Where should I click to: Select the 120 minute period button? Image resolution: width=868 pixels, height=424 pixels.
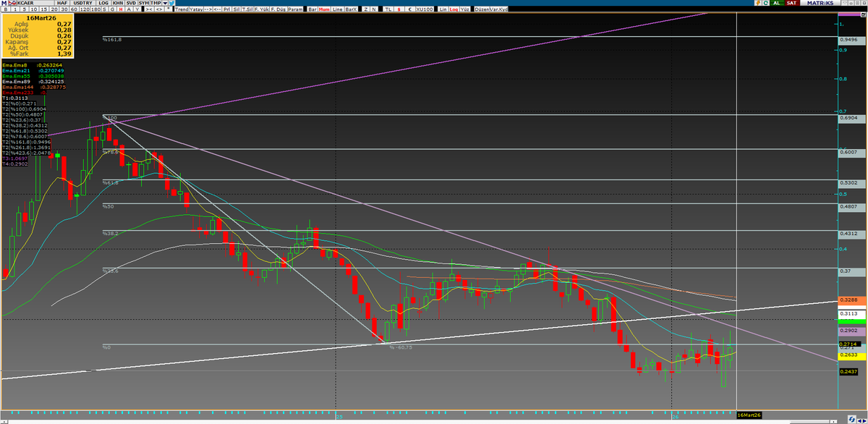click(x=85, y=9)
